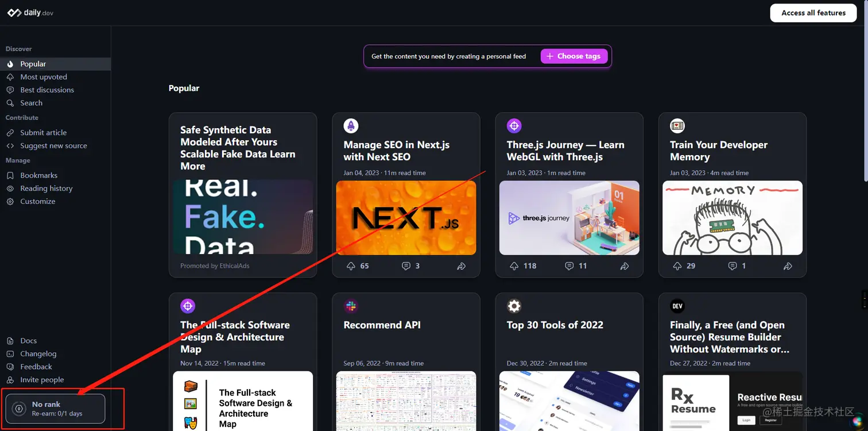The image size is (868, 431).
Task: Click the flame icon beside Popular
Action: coord(10,64)
